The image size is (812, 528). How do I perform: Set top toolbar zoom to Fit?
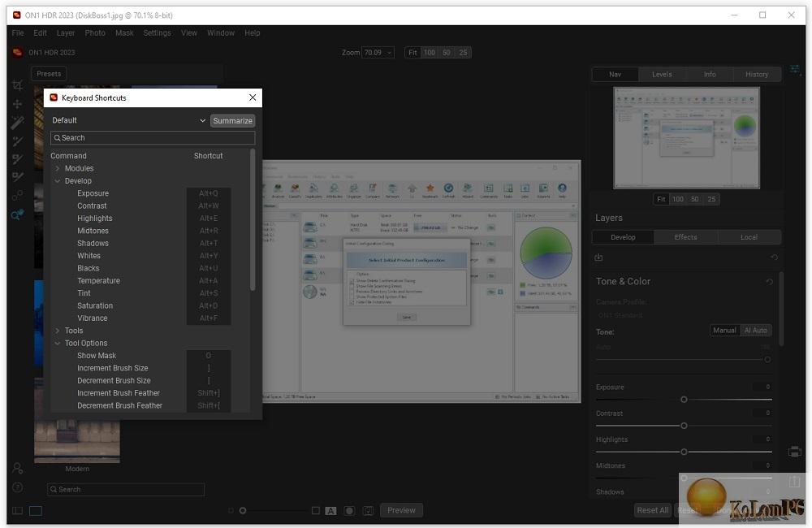coord(412,52)
